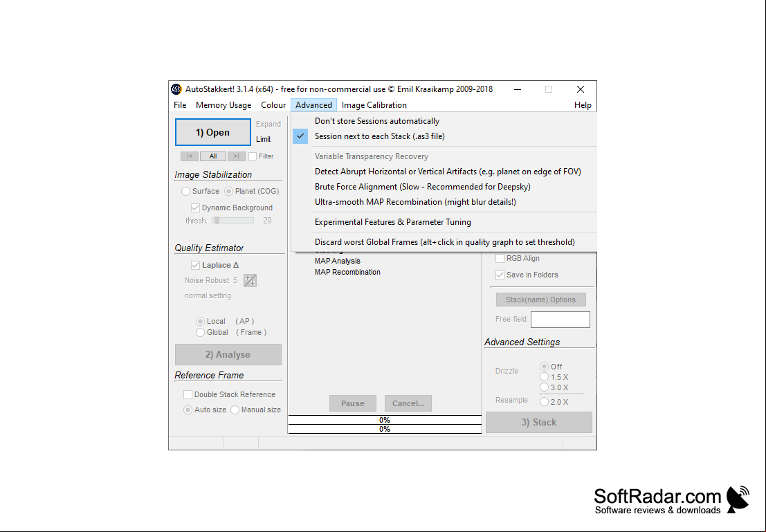The image size is (766, 532).
Task: Set Drizzle to 1.5 X
Action: [x=544, y=376]
